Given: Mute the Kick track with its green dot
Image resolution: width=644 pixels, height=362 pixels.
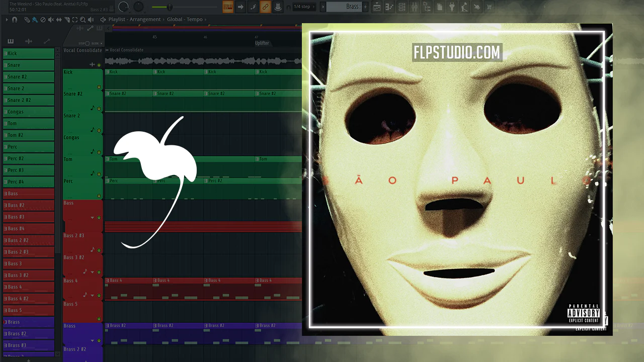Looking at the screenshot, I should point(99,87).
